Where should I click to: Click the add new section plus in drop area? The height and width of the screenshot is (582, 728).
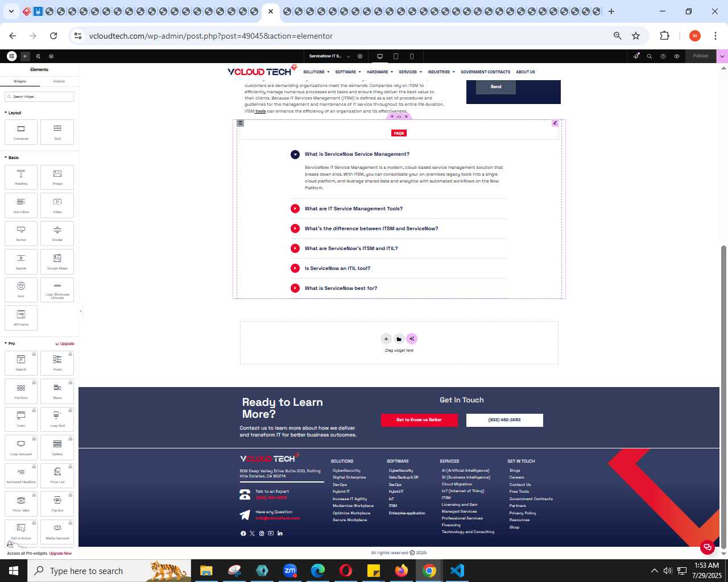[x=386, y=339]
